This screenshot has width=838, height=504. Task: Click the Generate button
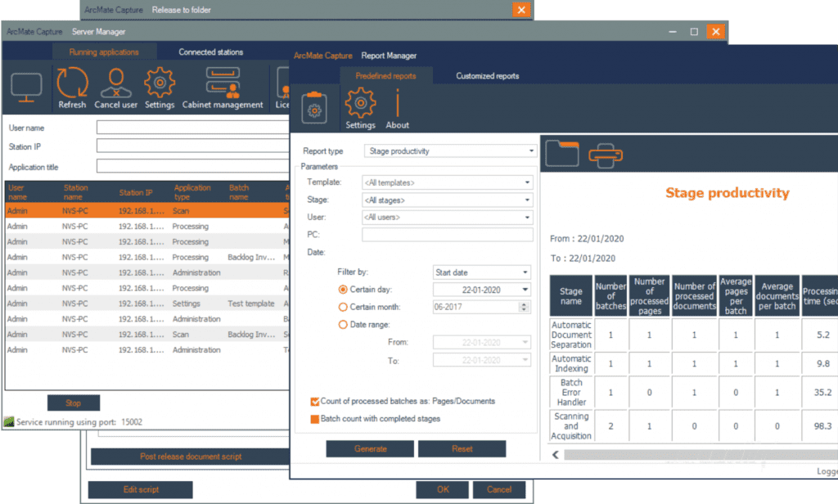tap(370, 449)
